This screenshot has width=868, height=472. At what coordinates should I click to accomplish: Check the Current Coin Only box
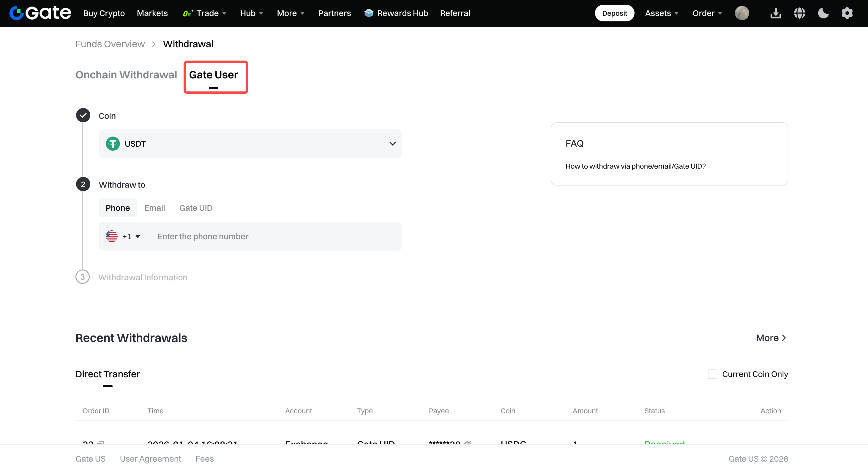point(712,374)
